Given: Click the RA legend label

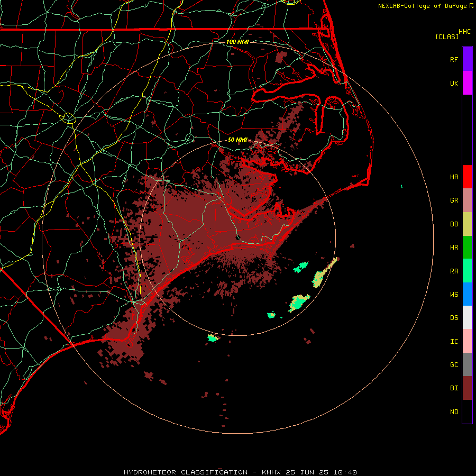Looking at the screenshot, I should click(454, 271).
